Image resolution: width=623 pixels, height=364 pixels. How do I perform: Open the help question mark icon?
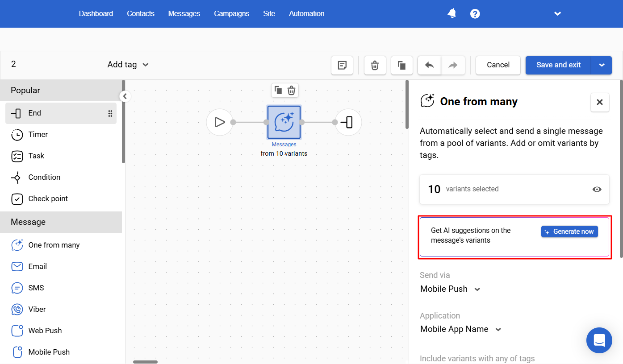tap(475, 14)
